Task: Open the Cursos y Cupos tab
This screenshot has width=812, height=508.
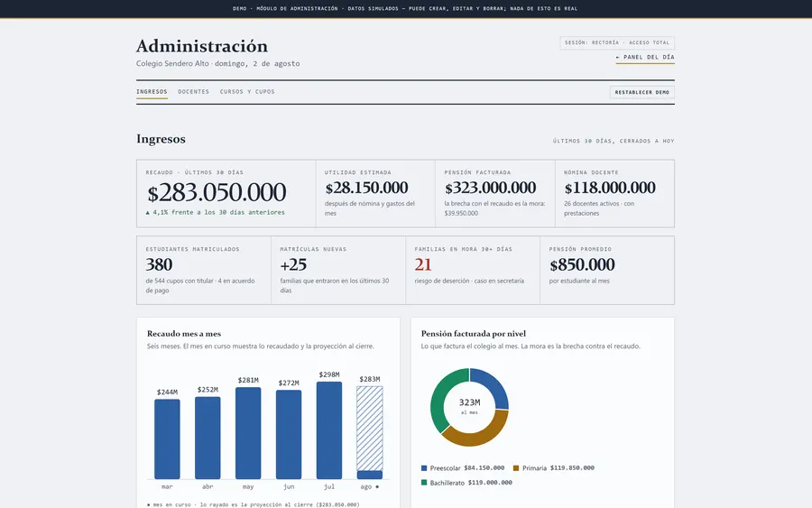Action: click(247, 92)
